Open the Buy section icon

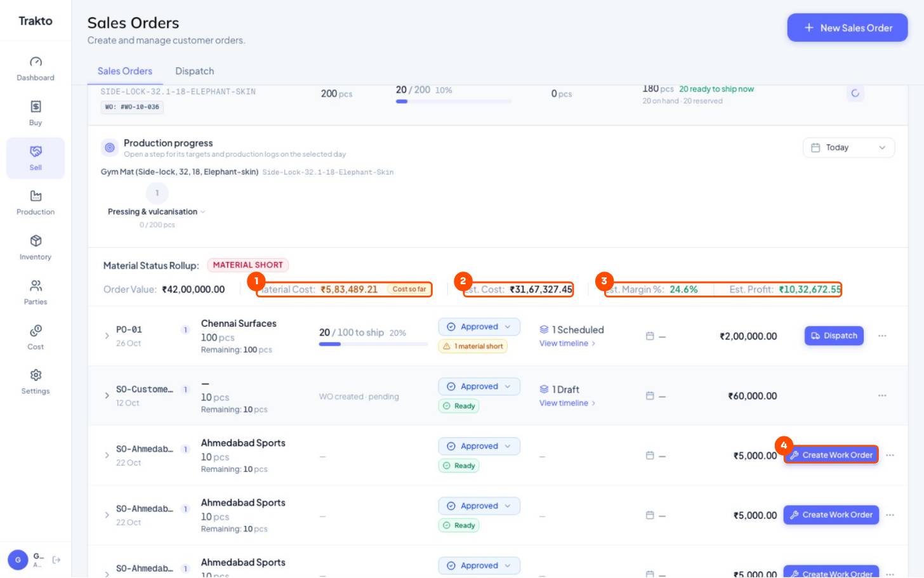36,106
